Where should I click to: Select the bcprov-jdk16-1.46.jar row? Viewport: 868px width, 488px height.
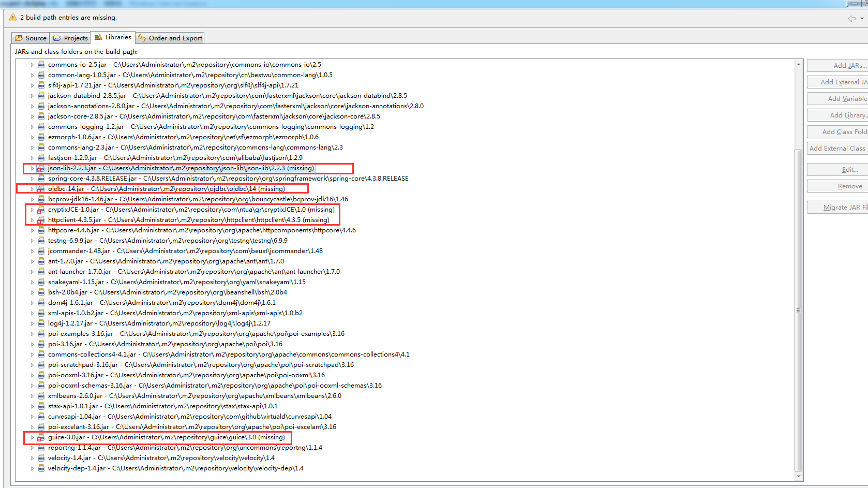tap(198, 199)
